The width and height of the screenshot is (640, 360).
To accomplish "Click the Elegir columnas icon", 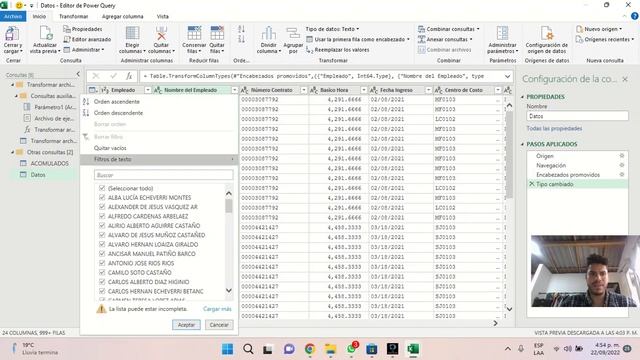I will (132, 33).
